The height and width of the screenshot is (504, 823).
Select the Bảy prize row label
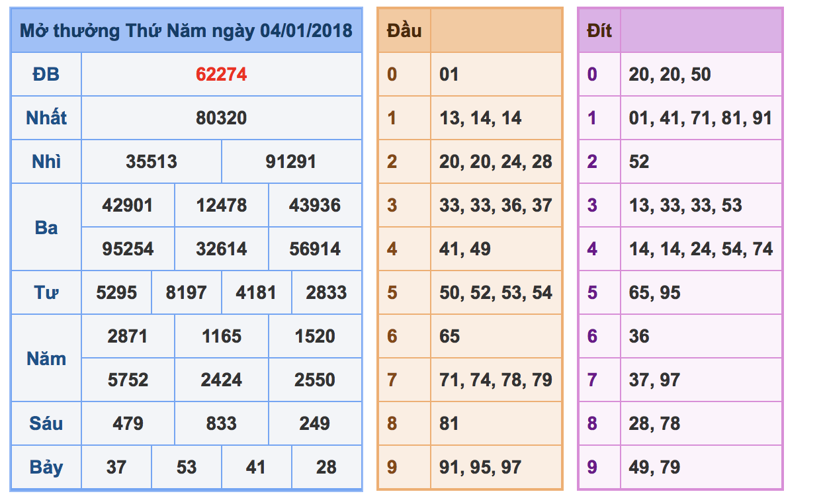[x=46, y=468]
